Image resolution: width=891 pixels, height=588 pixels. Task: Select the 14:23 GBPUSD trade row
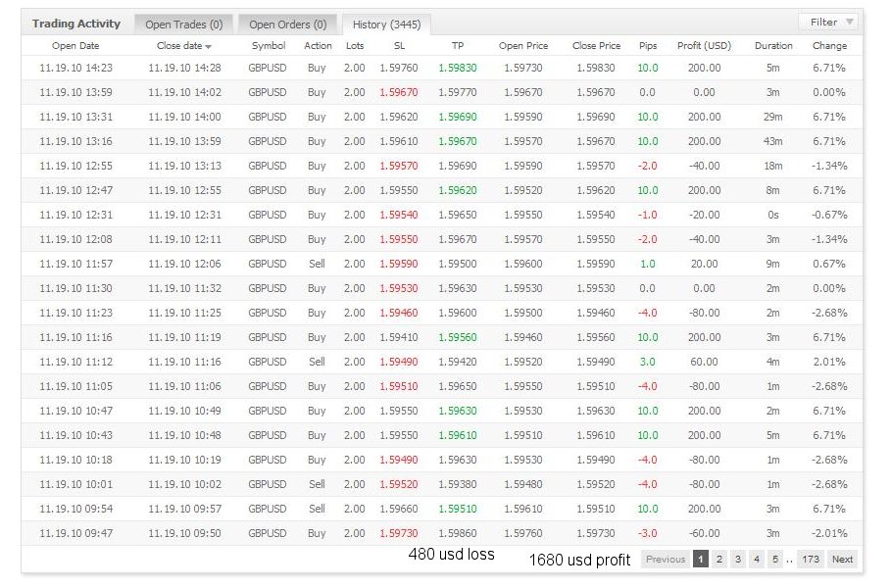[441, 68]
